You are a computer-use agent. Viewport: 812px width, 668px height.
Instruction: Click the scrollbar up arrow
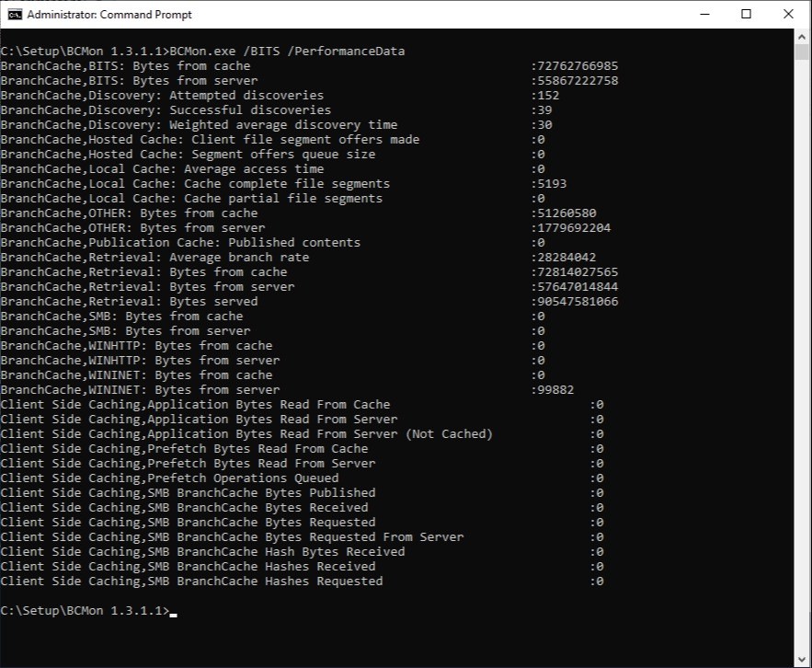click(x=802, y=37)
